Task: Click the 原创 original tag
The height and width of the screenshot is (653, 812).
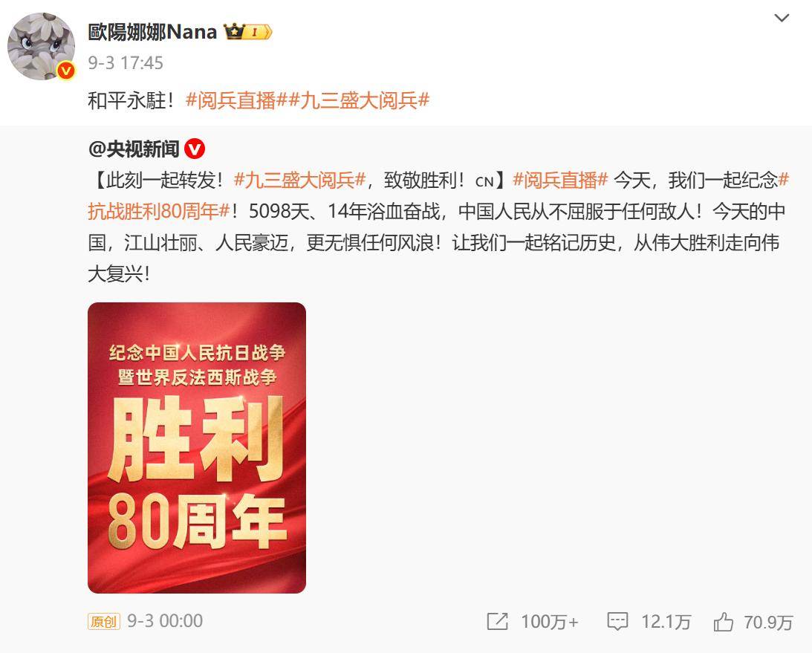Action: (x=103, y=621)
